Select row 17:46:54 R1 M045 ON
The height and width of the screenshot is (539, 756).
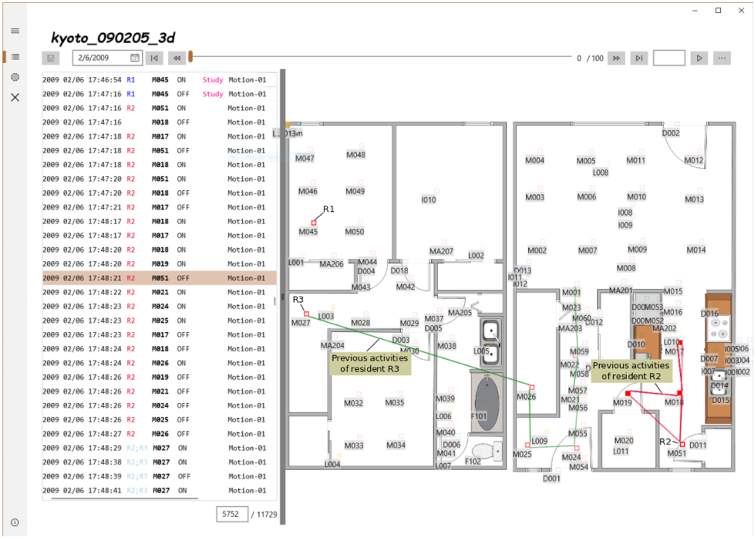159,80
